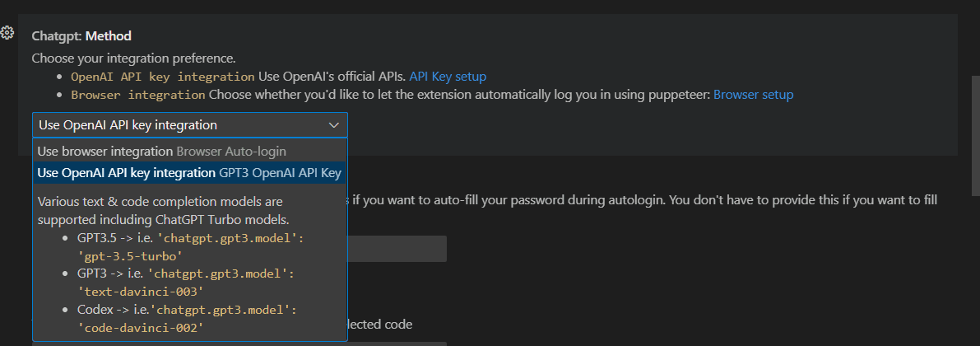This screenshot has height=346, width=980.
Task: Click the password input field behind dropdown
Action: click(397, 249)
